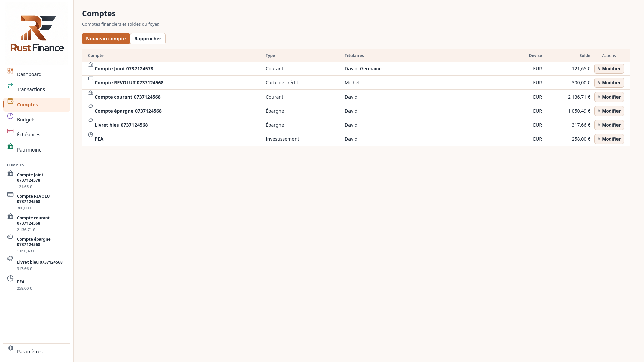Click bank icon in Compte Joint table row
The image size is (644, 362).
point(91,64)
